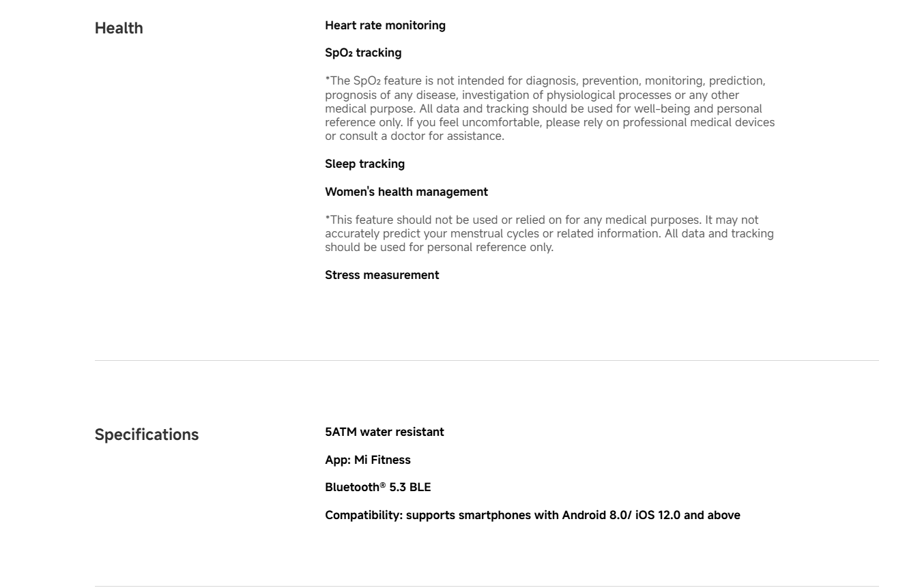Click Women's health management label
This screenshot has height=588, width=905.
(406, 192)
